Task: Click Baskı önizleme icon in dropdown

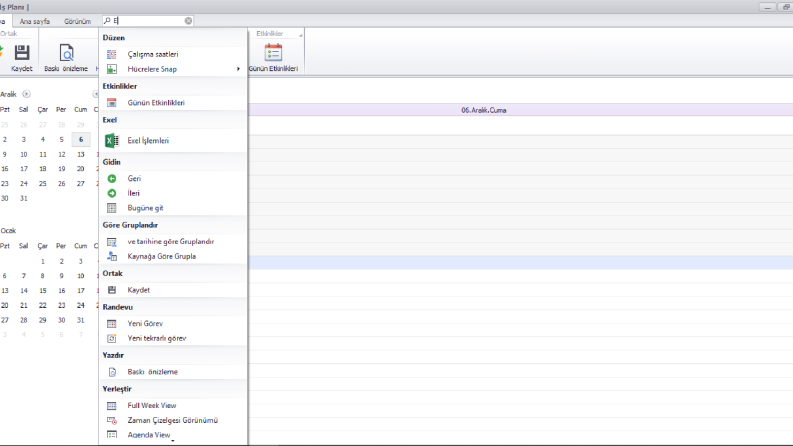Action: click(x=112, y=372)
